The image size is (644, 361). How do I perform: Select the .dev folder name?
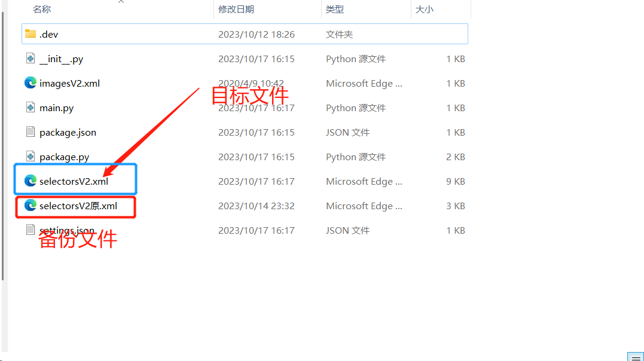click(x=49, y=35)
